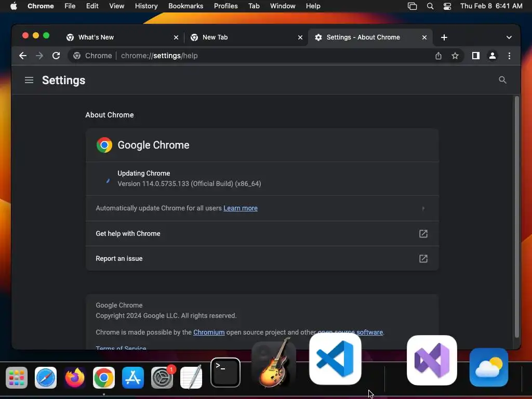The height and width of the screenshot is (399, 532).
Task: Open the Apple menu
Action: click(x=14, y=6)
